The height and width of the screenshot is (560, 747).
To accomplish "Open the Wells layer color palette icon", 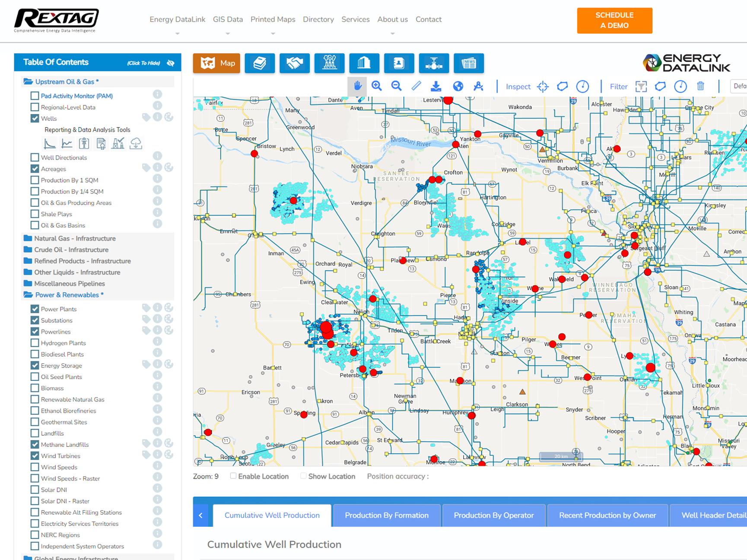I will (169, 117).
